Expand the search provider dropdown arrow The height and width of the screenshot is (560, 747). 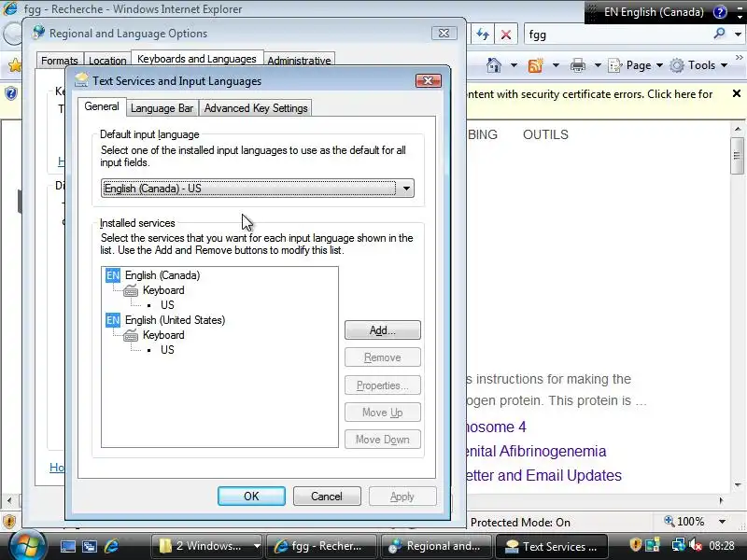(x=738, y=35)
